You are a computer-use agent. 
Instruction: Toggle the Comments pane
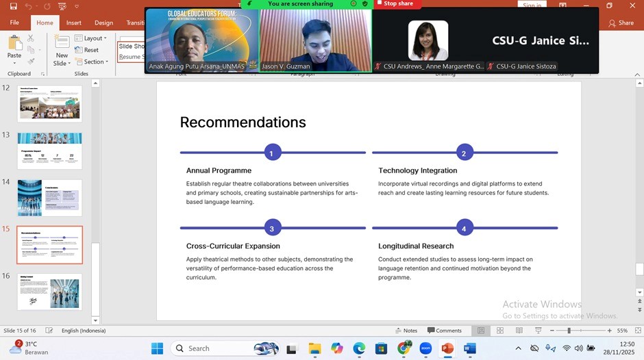click(444, 331)
